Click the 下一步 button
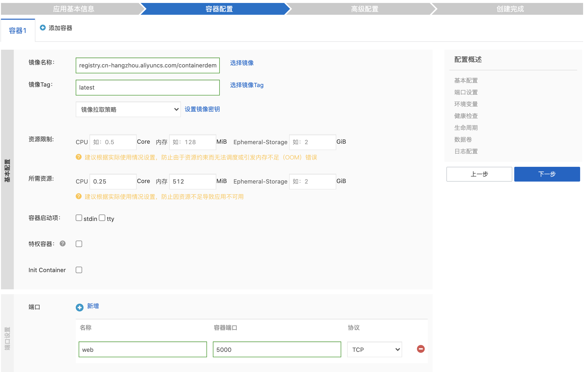588x372 pixels. click(x=547, y=174)
